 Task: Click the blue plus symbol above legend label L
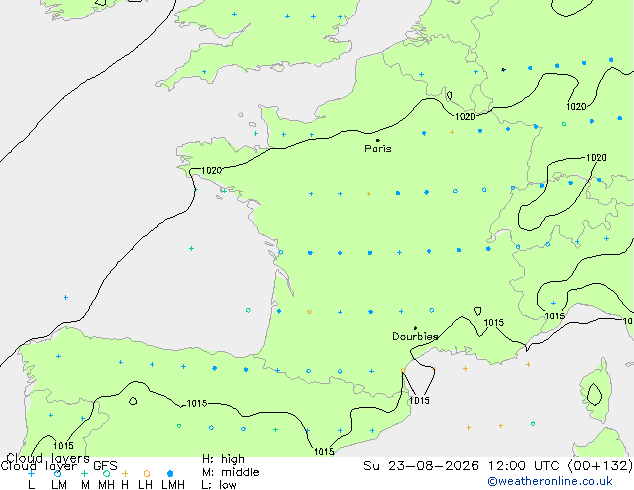[31, 473]
